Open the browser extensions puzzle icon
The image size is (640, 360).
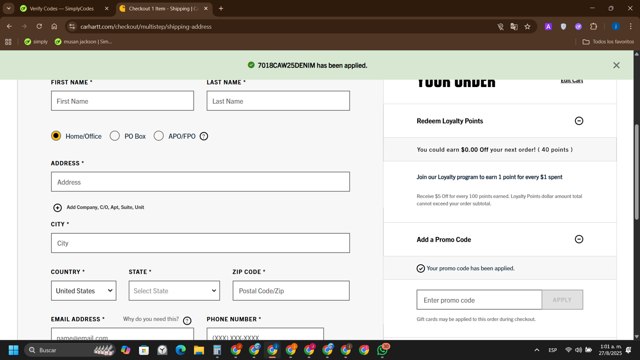click(x=593, y=27)
